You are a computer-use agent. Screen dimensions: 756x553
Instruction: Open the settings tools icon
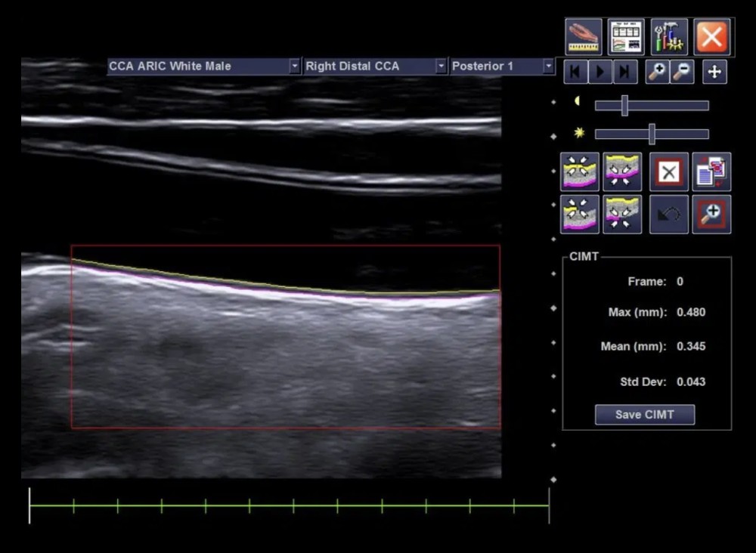pos(669,36)
